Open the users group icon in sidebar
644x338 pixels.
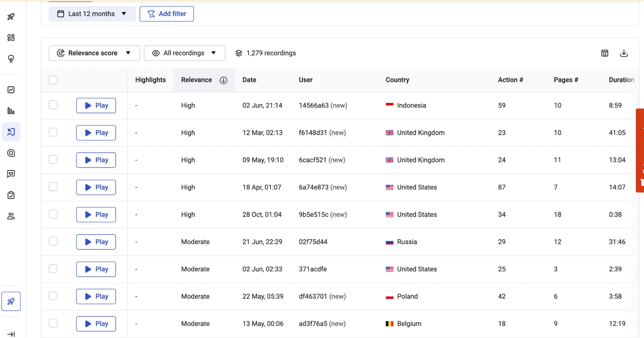[11, 216]
